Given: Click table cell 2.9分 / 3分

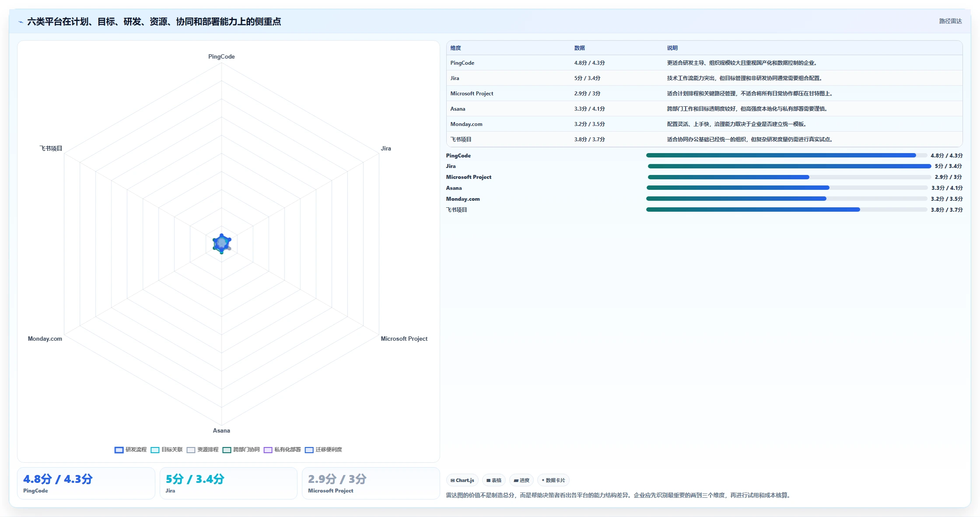Looking at the screenshot, I should 587,94.
